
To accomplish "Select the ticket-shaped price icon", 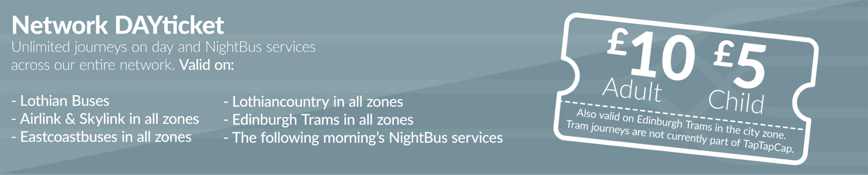I will (689, 88).
